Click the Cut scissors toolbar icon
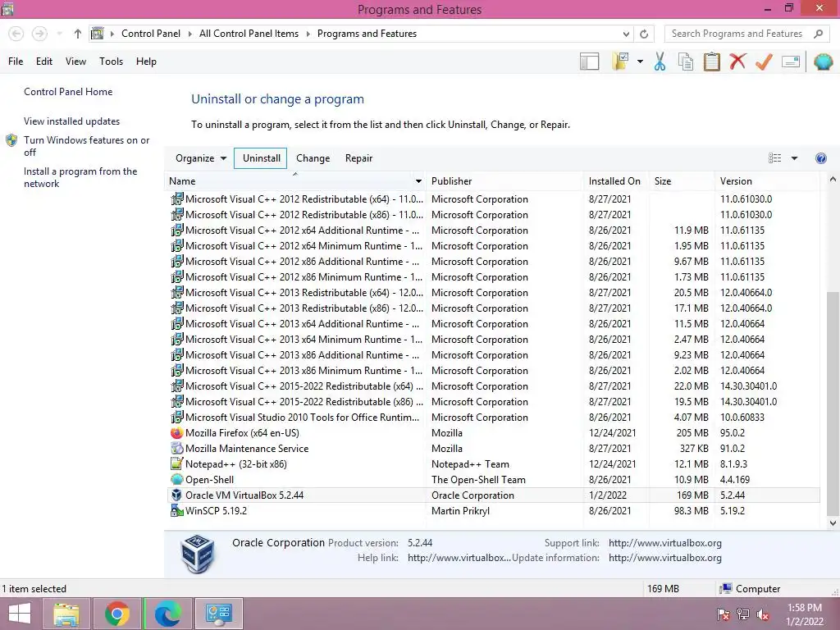This screenshot has height=630, width=840. tap(660, 62)
